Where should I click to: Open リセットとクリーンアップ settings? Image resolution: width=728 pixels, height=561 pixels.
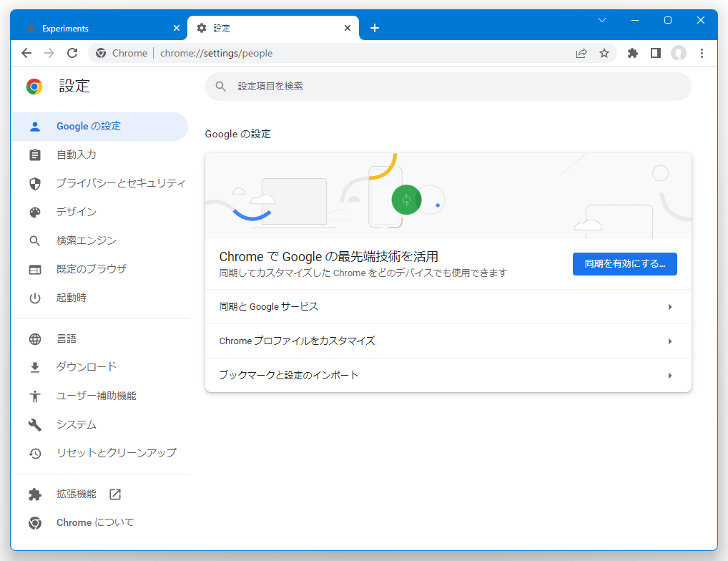point(99,453)
